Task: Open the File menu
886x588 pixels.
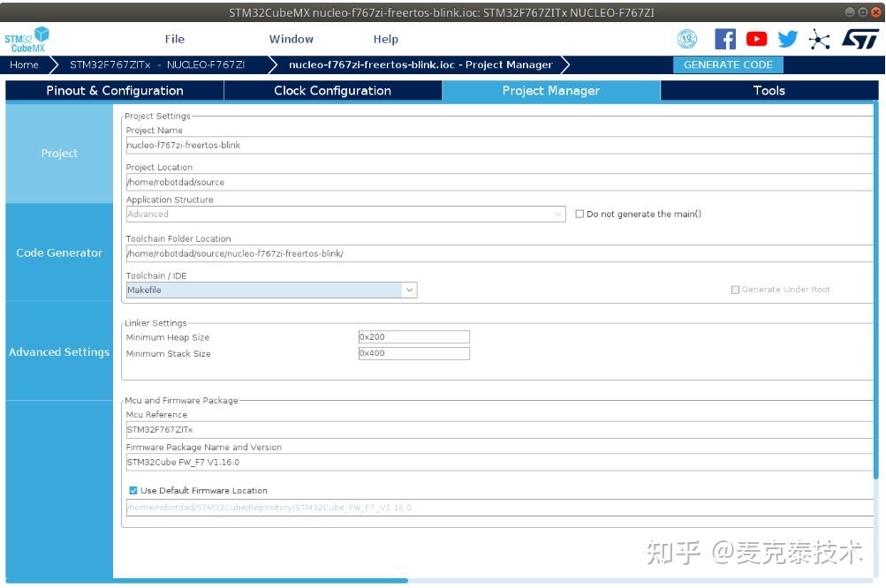Action: tap(173, 38)
